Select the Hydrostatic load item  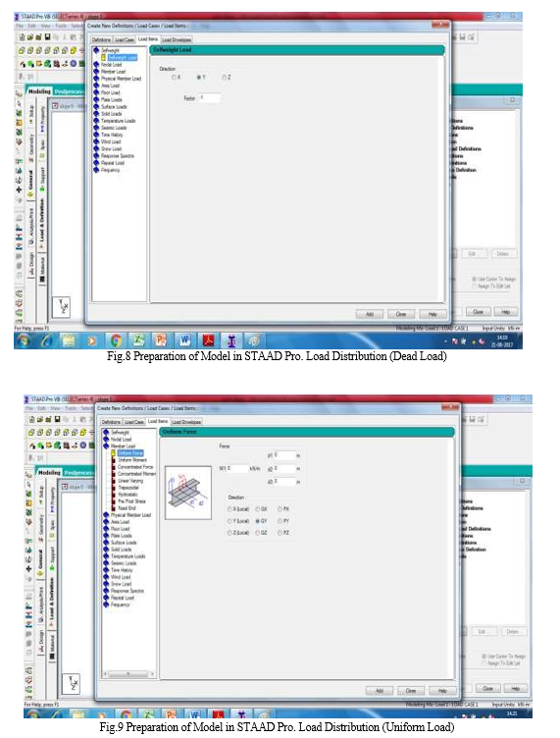[x=127, y=495]
